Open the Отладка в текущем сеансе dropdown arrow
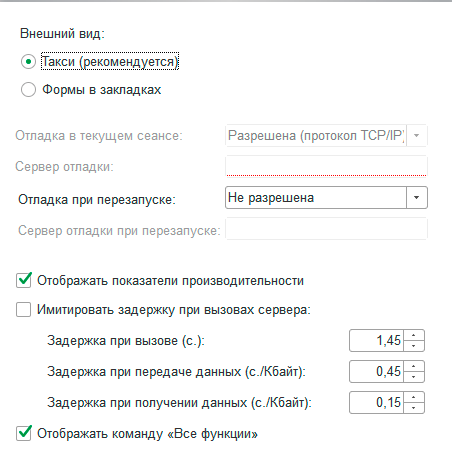Viewport: 452px width, 458px height. (x=416, y=136)
